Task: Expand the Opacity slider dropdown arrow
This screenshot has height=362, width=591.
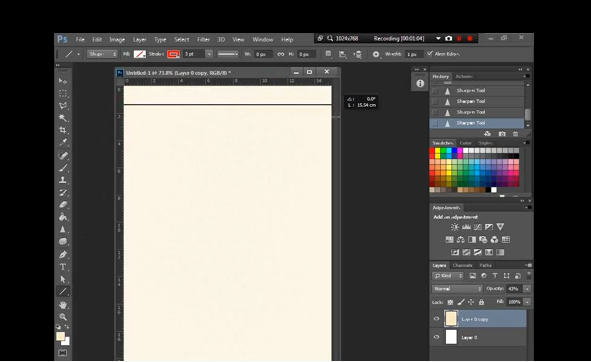Action: 527,289
